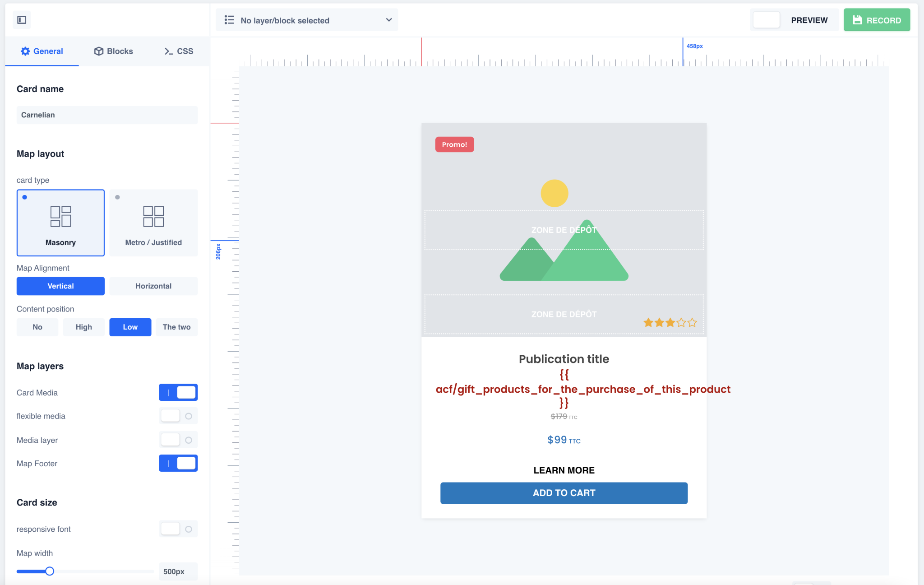Set content position to High
Viewport: 924px width, 585px height.
[x=84, y=327]
